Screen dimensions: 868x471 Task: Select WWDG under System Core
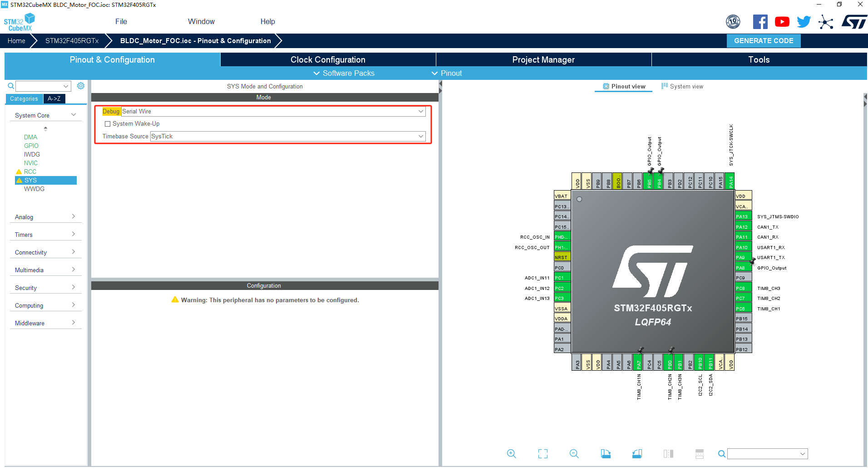point(34,189)
